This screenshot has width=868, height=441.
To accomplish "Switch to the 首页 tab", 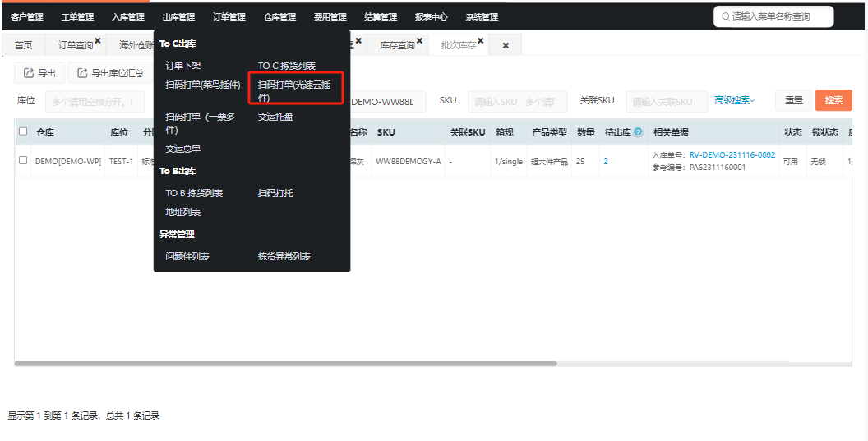I will click(x=23, y=45).
